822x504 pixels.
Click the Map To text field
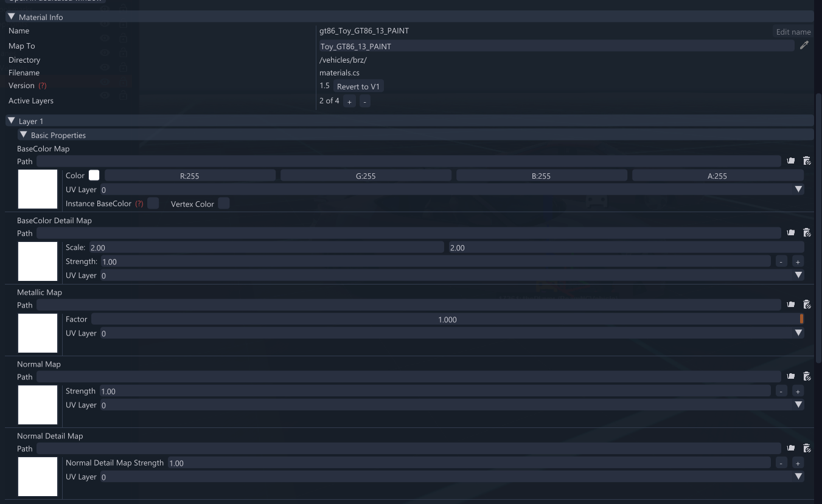tap(557, 46)
